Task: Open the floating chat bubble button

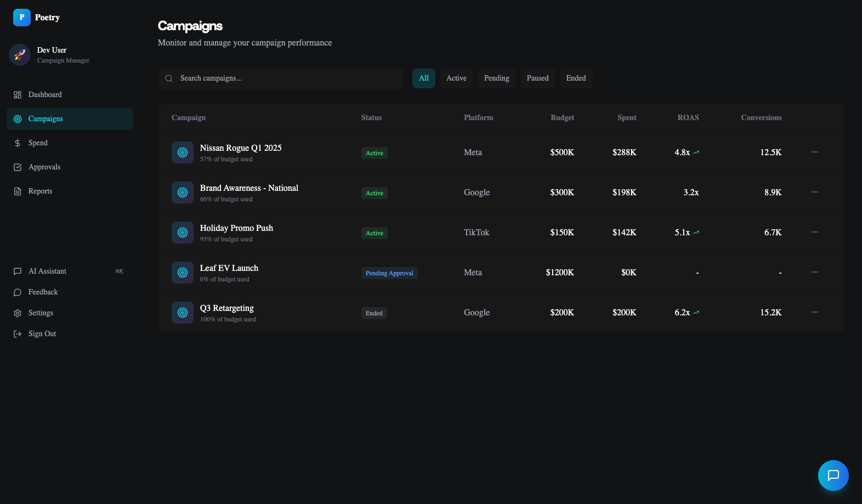Action: click(x=833, y=475)
